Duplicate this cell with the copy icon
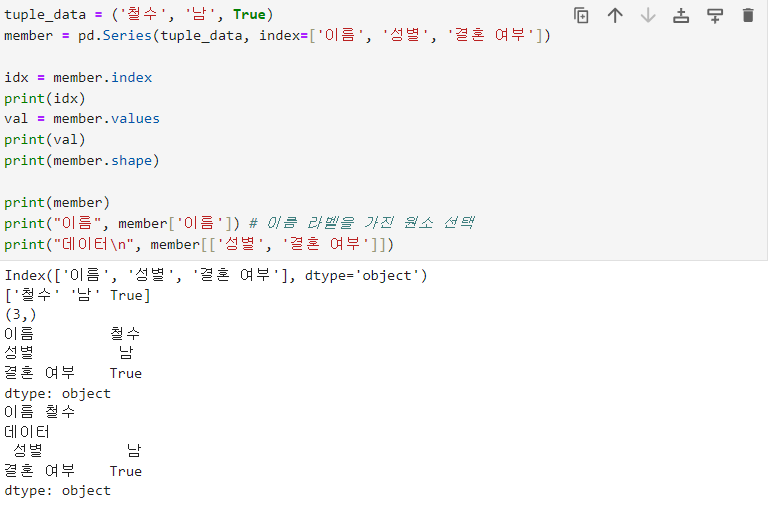Screen dimensions: 773x507 (x=581, y=15)
